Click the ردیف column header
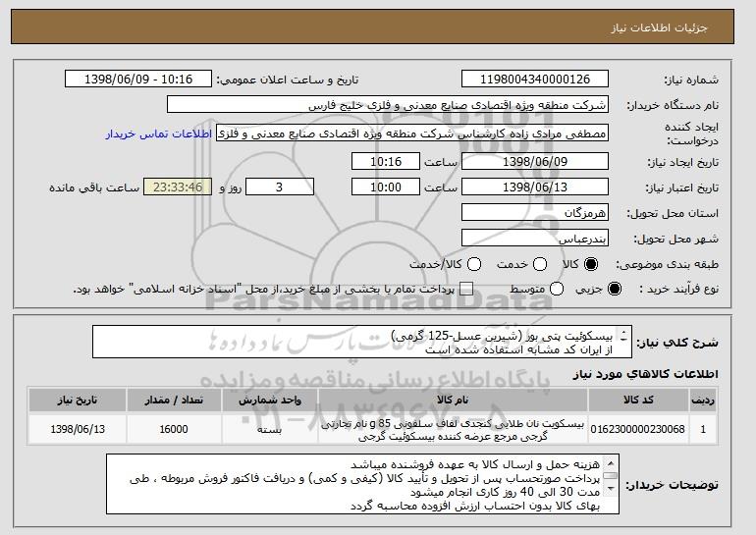Viewport: 756px width, 535px height. point(703,401)
